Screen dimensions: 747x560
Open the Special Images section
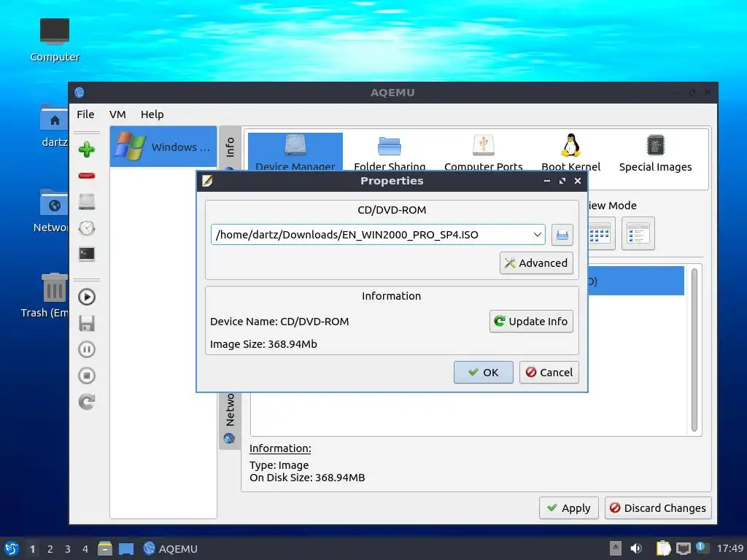click(x=656, y=153)
